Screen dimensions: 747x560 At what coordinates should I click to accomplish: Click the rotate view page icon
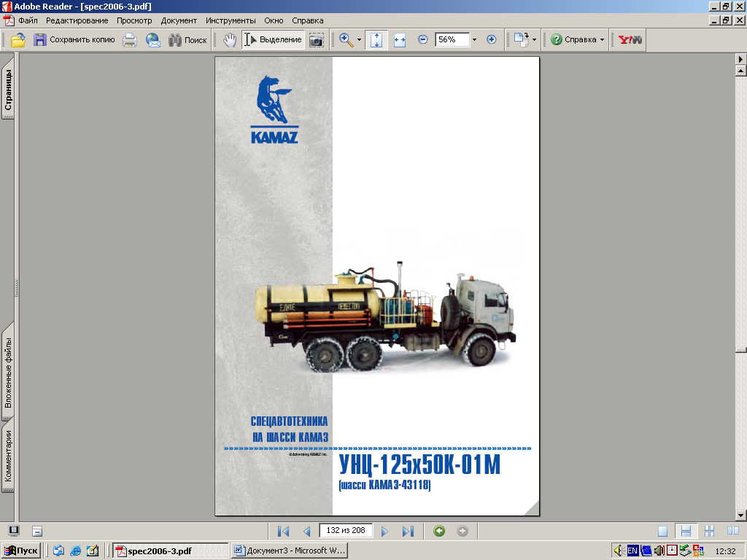tap(521, 40)
